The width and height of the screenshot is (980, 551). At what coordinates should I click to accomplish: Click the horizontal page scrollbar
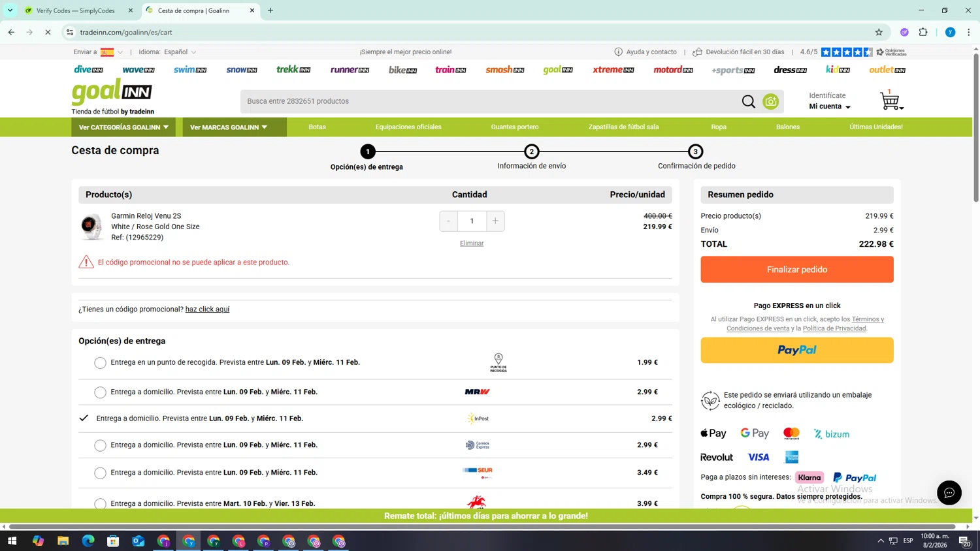pyautogui.click(x=482, y=526)
